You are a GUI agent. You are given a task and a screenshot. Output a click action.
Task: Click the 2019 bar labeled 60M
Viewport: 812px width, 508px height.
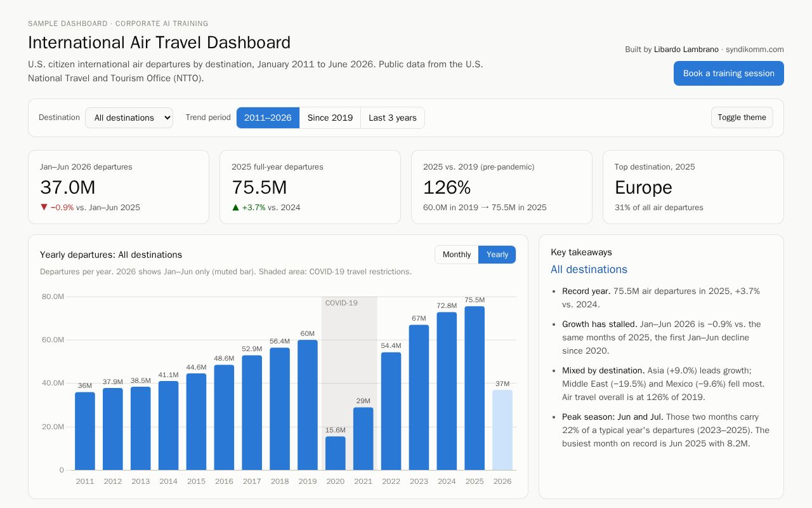tap(308, 405)
